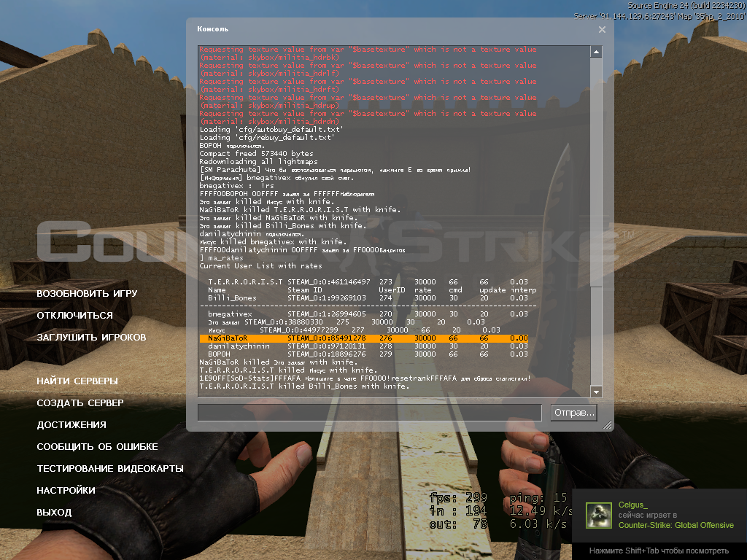Click 'NaGiBaToR killed T.E.R.R.O.R.I.S.T with knife.' line

300,210
